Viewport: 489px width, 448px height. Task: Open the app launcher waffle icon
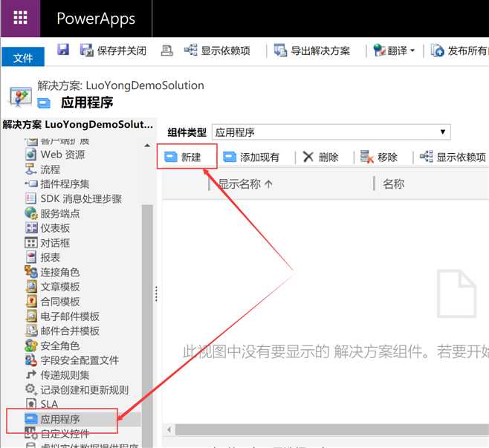tap(20, 18)
